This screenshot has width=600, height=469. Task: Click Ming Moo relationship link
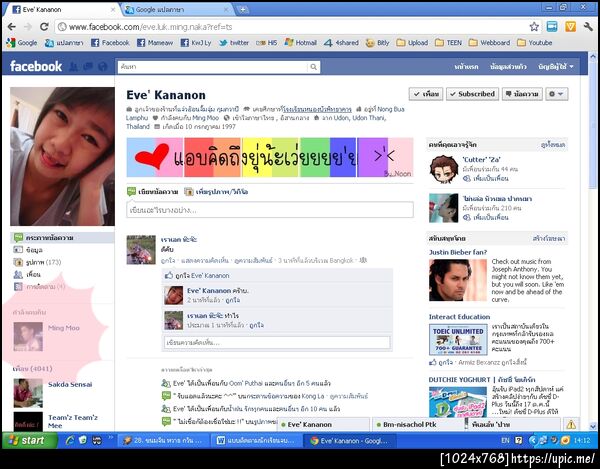point(64,328)
